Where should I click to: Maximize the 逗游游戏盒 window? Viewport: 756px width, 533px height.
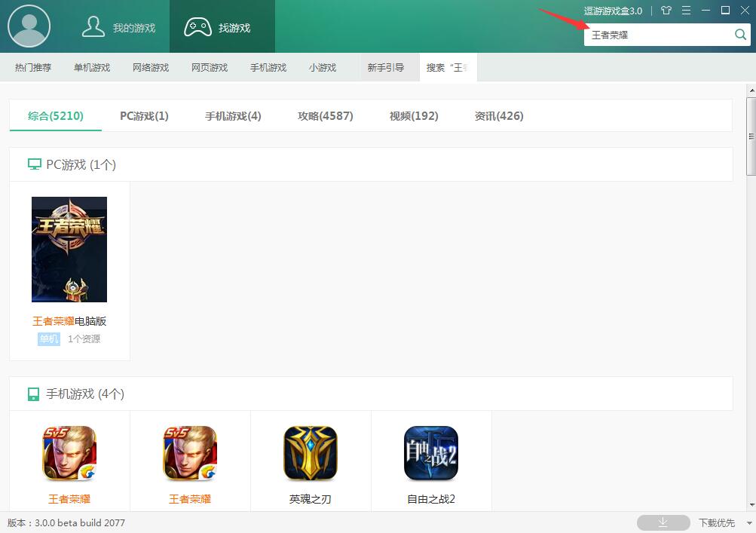tap(725, 10)
